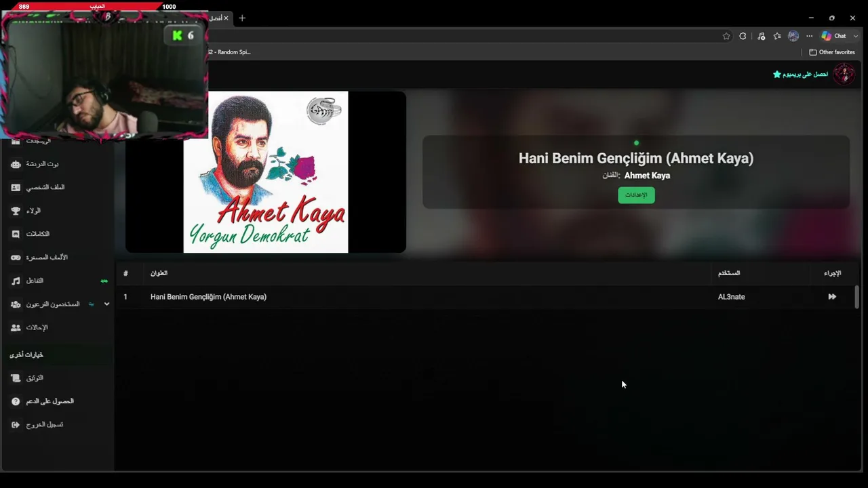
Task: Open the media control music icon
Action: [761, 36]
